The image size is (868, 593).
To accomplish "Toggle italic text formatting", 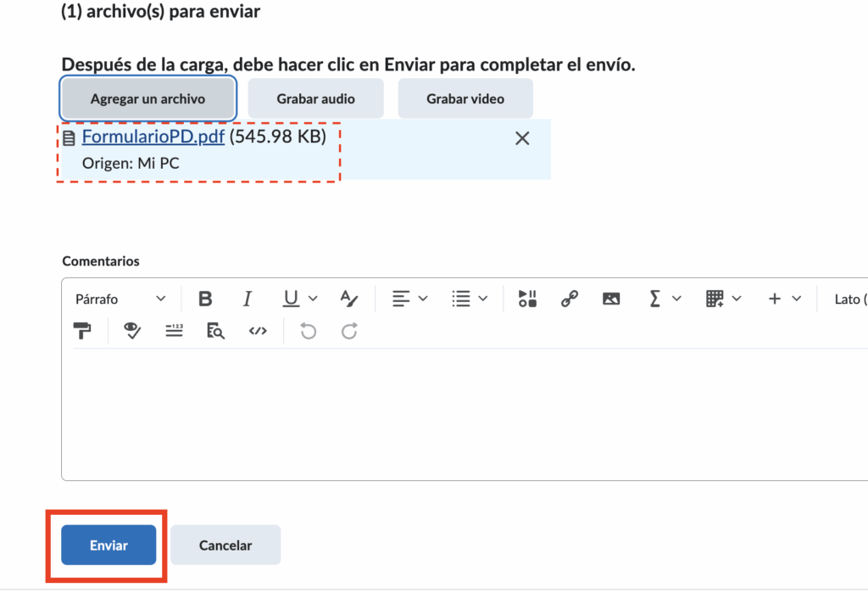I will (x=248, y=299).
